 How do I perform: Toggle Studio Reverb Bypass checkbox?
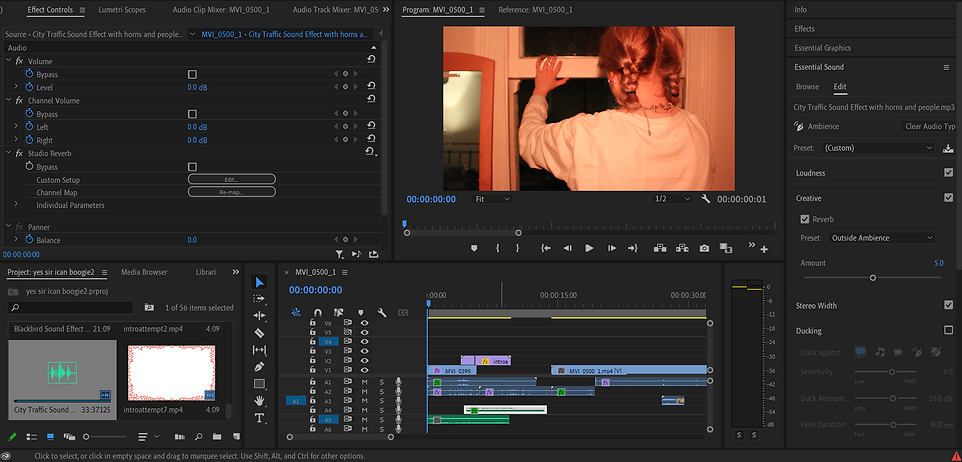[192, 167]
